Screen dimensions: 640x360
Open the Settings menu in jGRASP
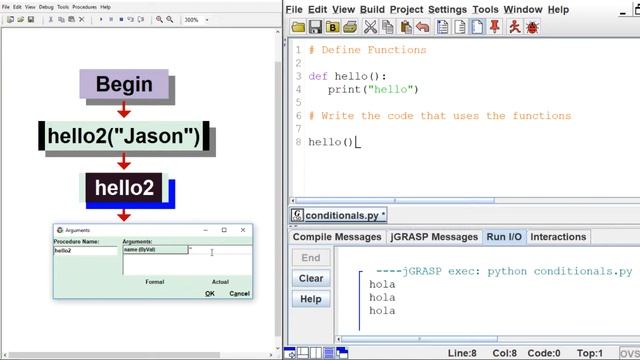click(x=447, y=9)
